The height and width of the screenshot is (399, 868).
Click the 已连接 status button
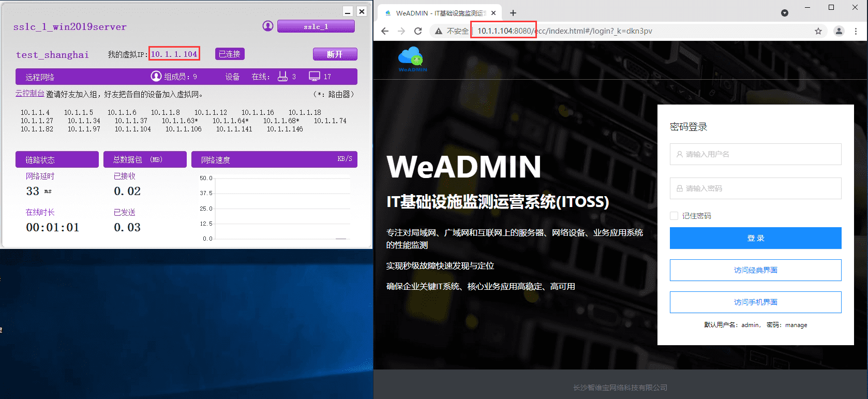coord(230,54)
